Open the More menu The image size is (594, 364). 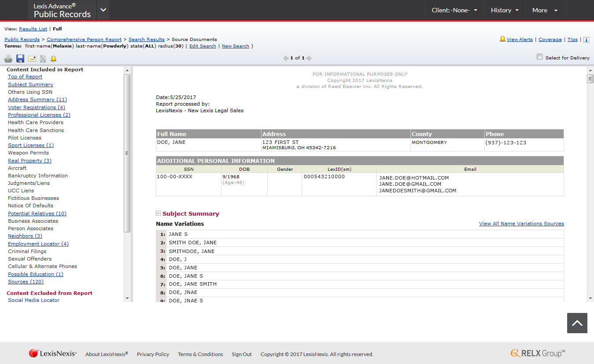[x=545, y=10]
